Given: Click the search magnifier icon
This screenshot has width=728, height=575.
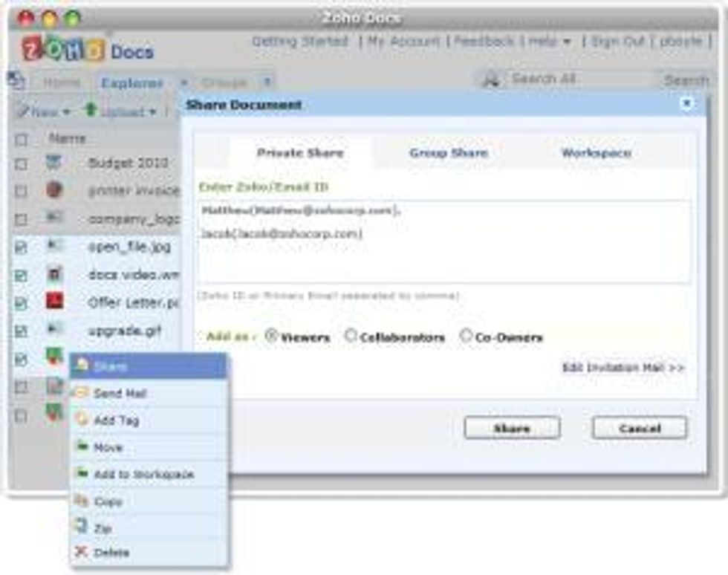Looking at the screenshot, I should point(490,79).
